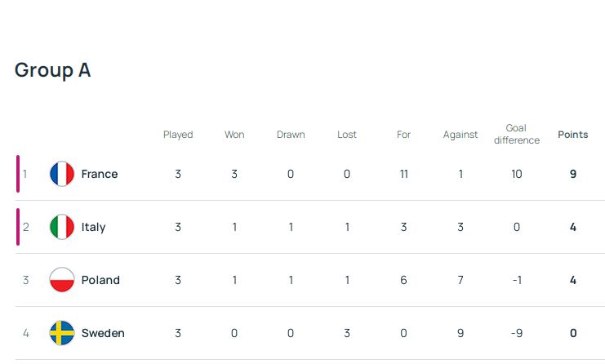
Task: Click the Italy flag icon
Action: tap(62, 227)
